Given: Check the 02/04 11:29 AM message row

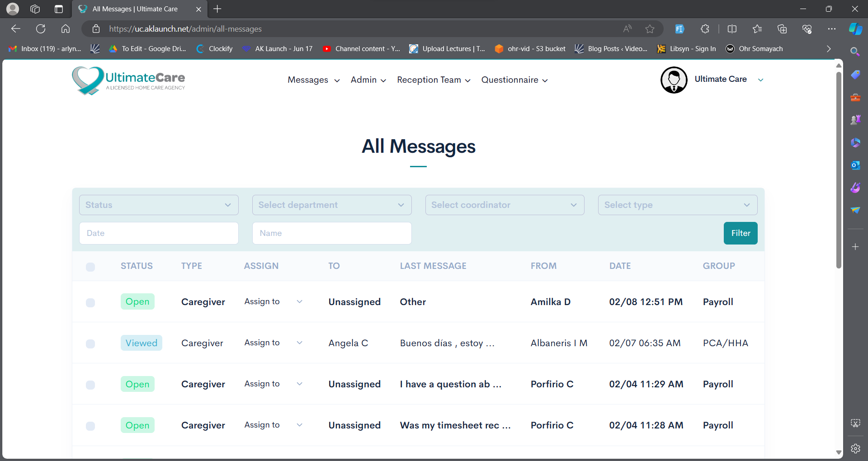Looking at the screenshot, I should [x=90, y=385].
